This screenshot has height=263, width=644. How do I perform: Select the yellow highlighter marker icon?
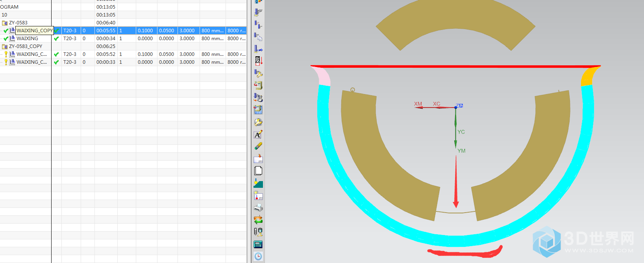point(258,146)
